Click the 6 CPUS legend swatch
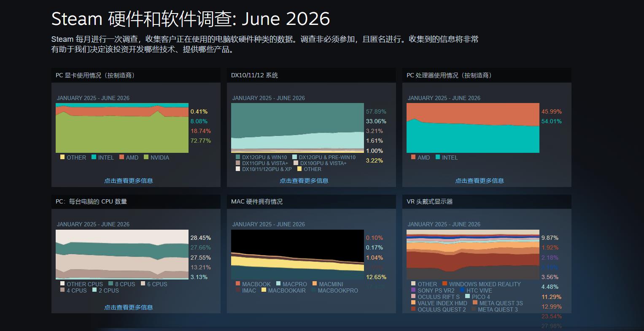644x331 pixels. coord(143,284)
